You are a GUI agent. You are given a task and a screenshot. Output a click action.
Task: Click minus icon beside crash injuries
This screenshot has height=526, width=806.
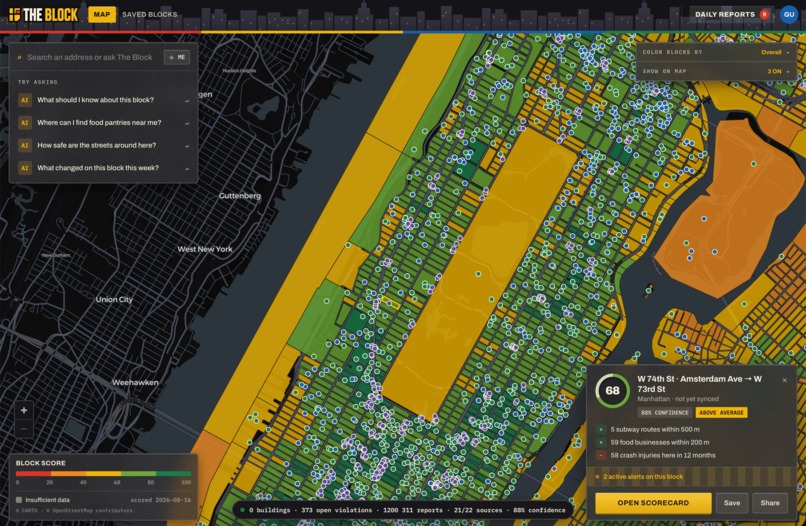600,455
